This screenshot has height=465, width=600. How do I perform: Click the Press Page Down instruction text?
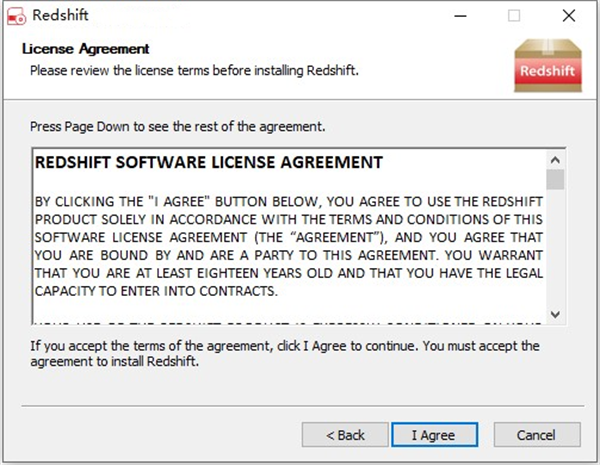coord(178,128)
